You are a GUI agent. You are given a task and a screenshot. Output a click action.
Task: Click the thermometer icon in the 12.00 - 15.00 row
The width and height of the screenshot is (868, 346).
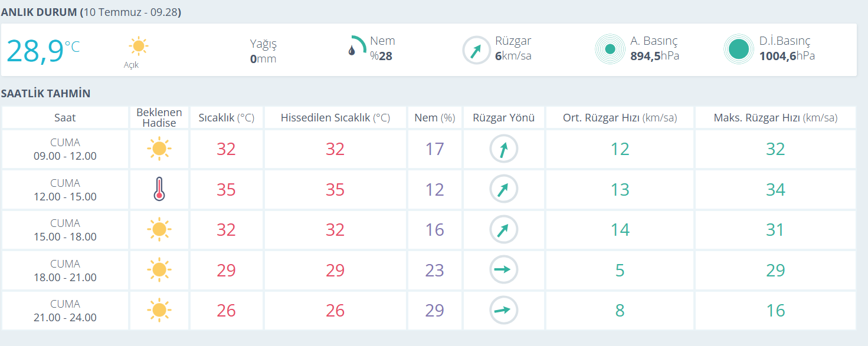pos(159,190)
